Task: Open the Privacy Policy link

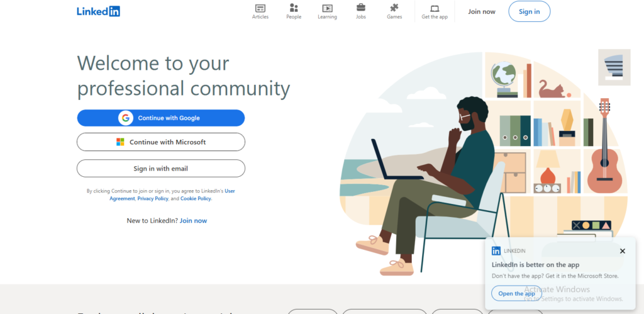Action: point(153,198)
